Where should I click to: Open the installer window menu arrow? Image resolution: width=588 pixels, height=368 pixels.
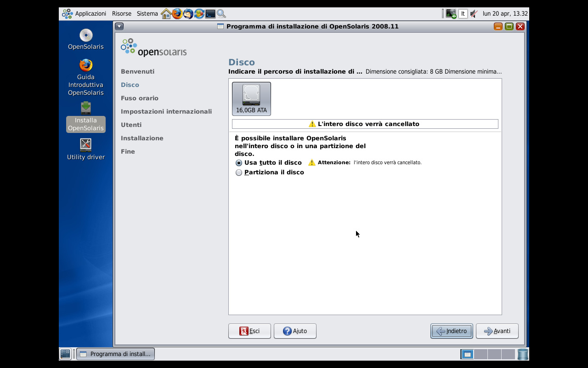coord(119,27)
